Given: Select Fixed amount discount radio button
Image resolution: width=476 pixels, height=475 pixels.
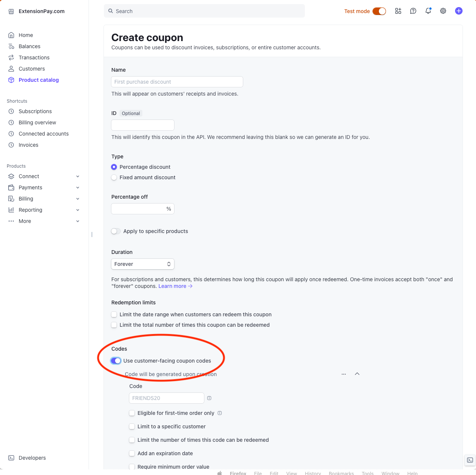Looking at the screenshot, I should pyautogui.click(x=114, y=177).
